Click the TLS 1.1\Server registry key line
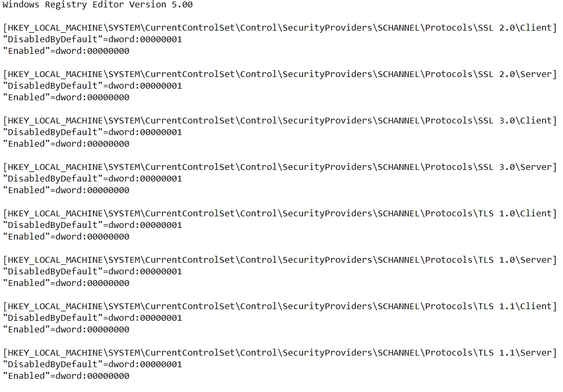Viewport: 563px width, 392px height. 280,353
